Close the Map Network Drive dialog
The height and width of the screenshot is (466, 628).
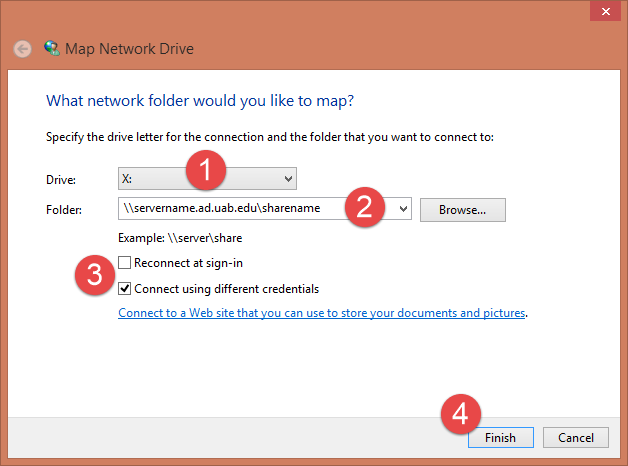601,12
